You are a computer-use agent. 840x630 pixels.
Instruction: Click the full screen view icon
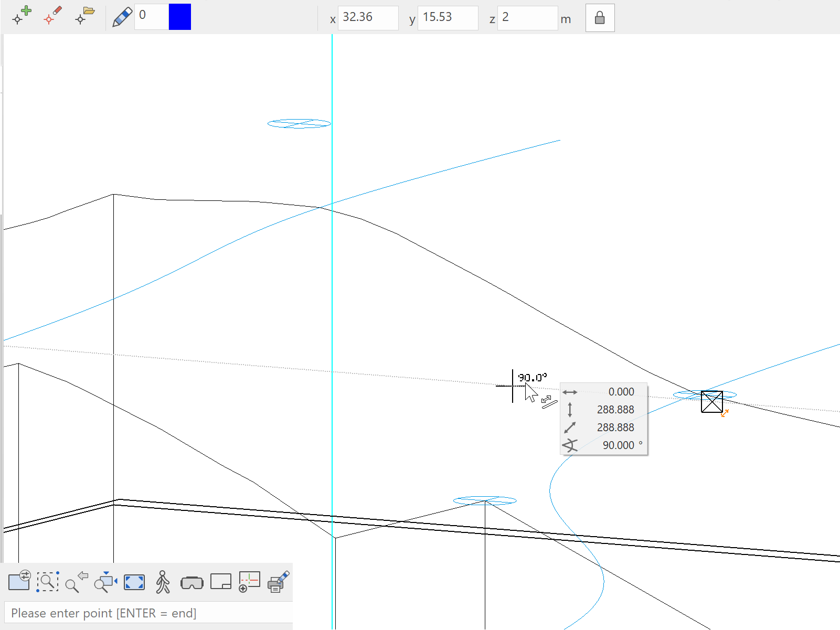click(x=134, y=582)
